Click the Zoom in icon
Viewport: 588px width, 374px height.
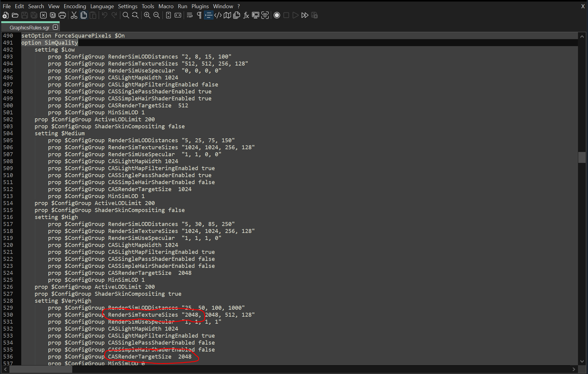click(x=147, y=15)
